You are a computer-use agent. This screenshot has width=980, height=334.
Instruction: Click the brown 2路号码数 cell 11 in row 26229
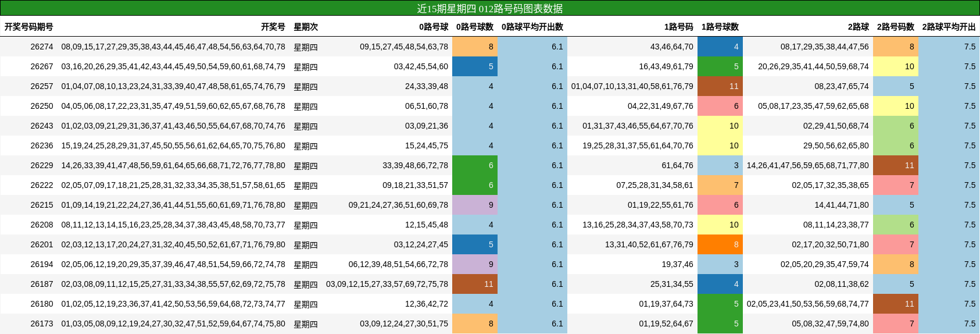[x=896, y=165]
